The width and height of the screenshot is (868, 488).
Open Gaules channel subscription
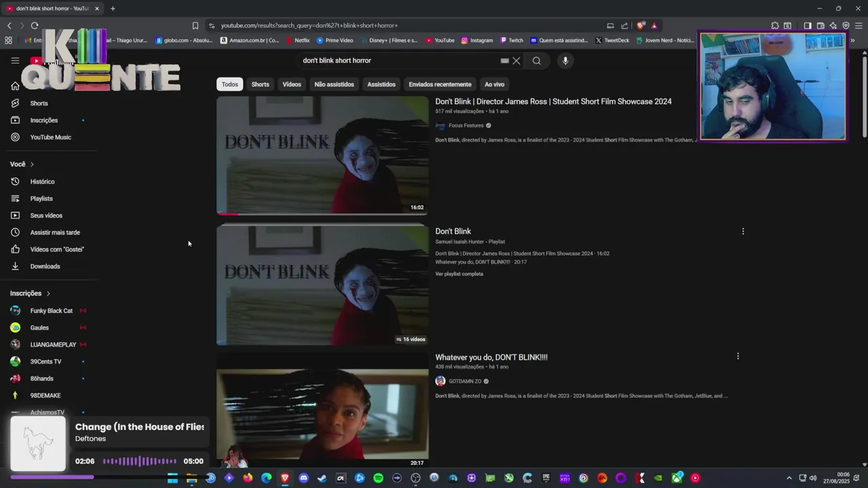click(x=39, y=327)
